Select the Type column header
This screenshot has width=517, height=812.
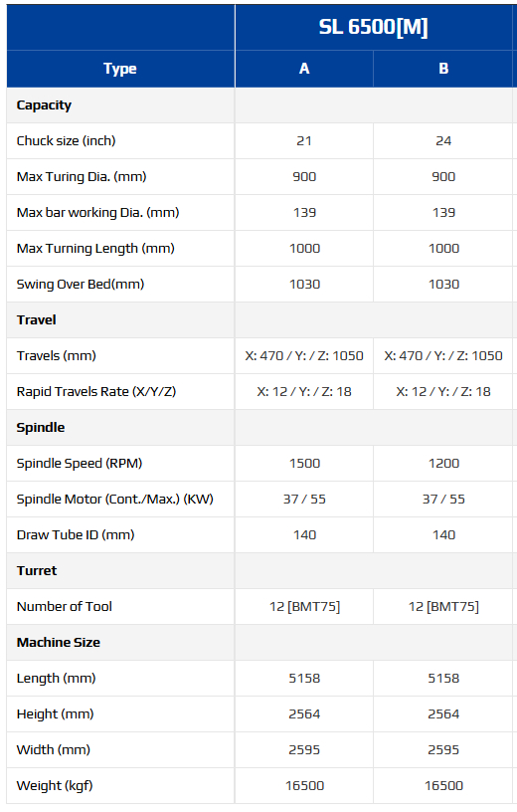120,69
